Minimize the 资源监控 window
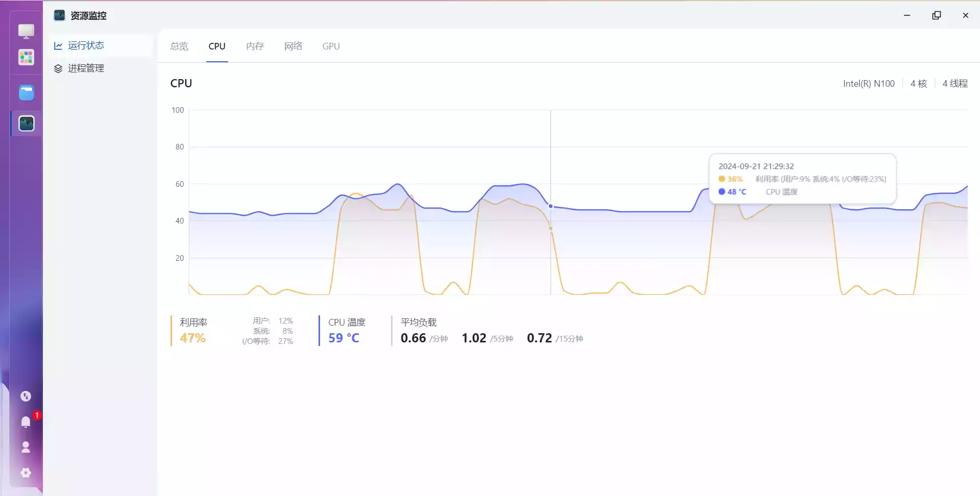 click(906, 15)
